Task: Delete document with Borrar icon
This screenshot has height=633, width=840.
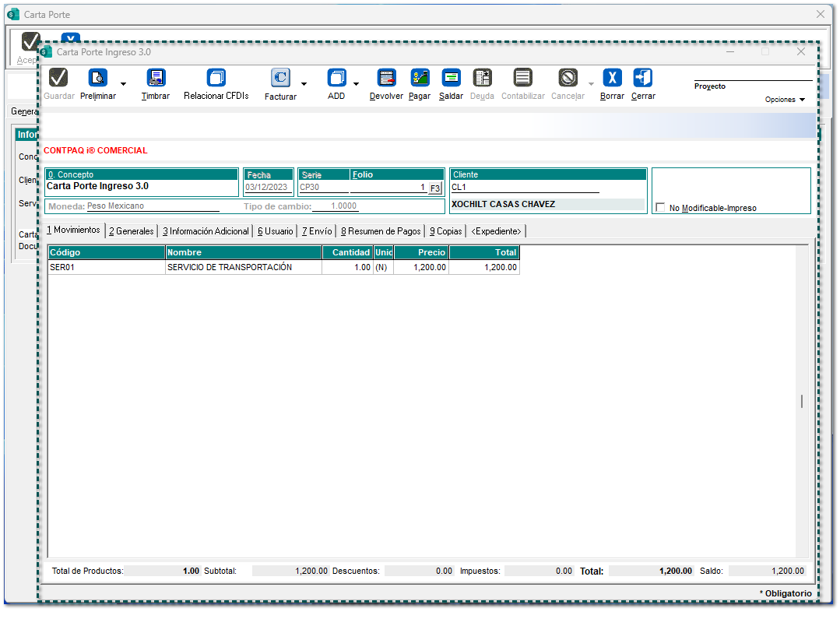Action: pos(612,79)
